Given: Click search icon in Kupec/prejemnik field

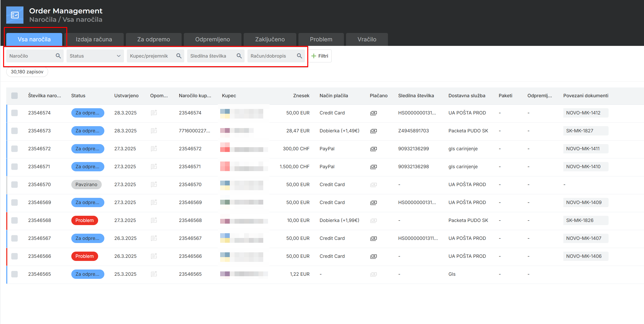Looking at the screenshot, I should [179, 56].
